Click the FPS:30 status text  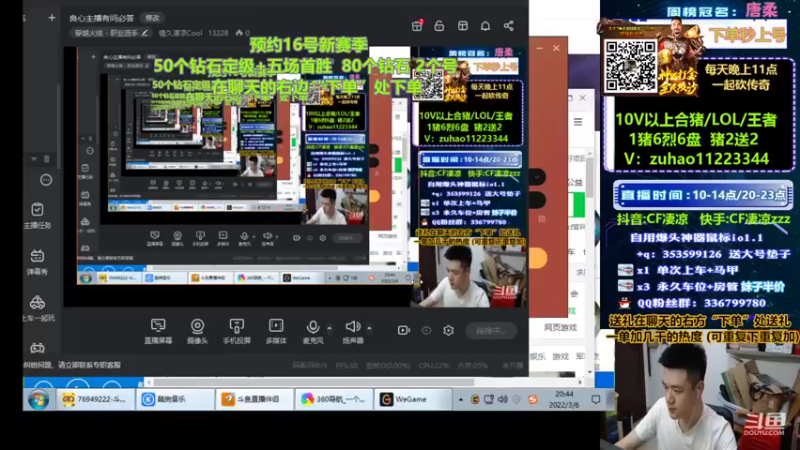tap(346, 365)
